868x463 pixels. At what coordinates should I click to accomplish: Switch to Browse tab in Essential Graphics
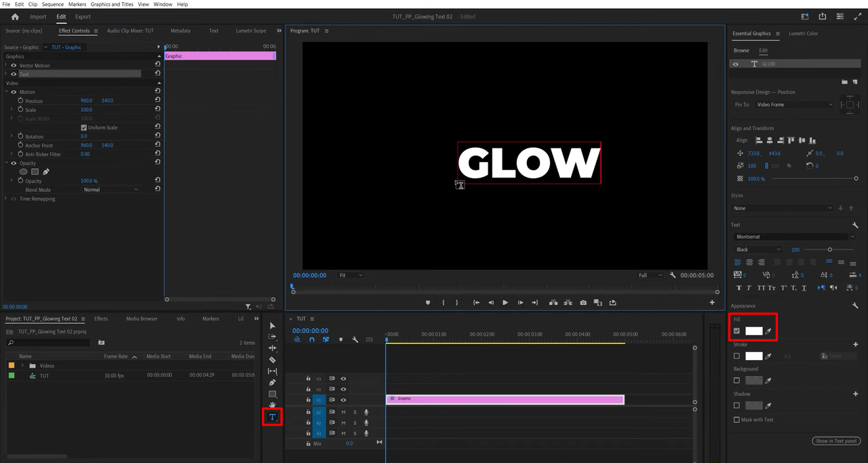741,50
